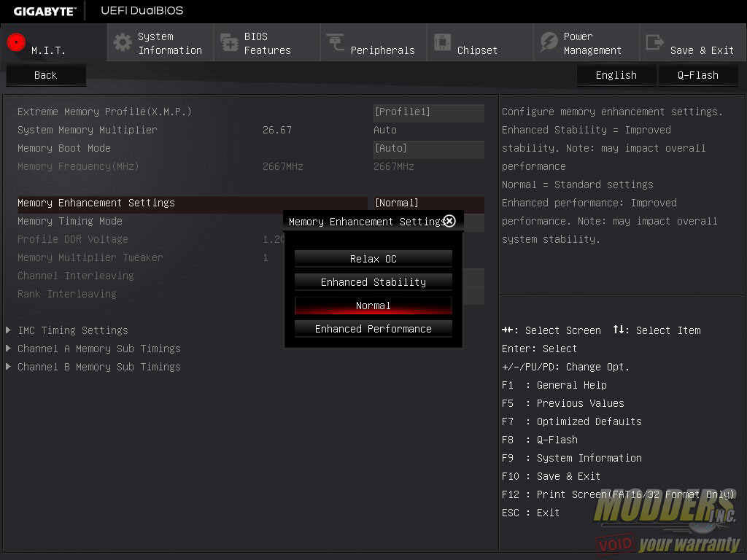Click the Back button
The height and width of the screenshot is (560, 747).
coord(46,75)
